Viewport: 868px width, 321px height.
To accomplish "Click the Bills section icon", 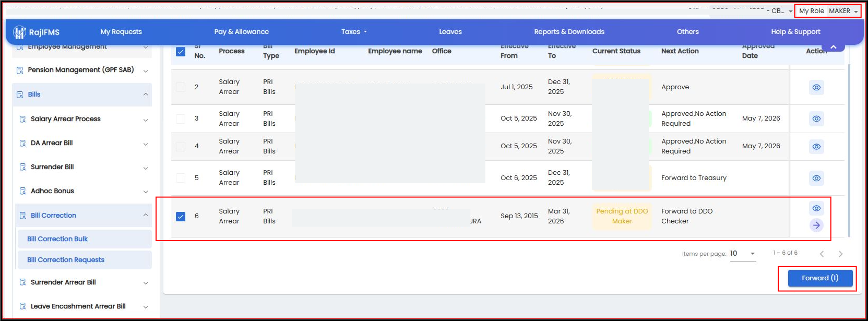I will [x=20, y=94].
